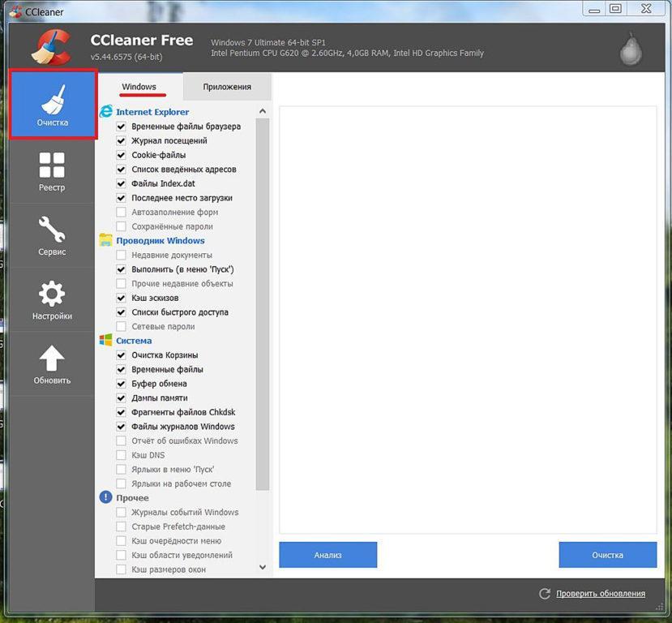
Task: Enable Отчёт об ошибках Windows
Action: 122,440
